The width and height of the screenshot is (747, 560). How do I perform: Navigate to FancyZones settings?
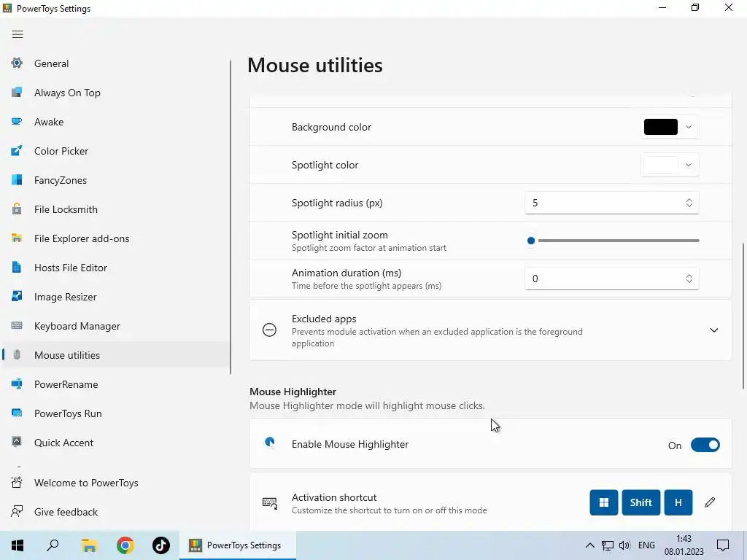pyautogui.click(x=117, y=180)
